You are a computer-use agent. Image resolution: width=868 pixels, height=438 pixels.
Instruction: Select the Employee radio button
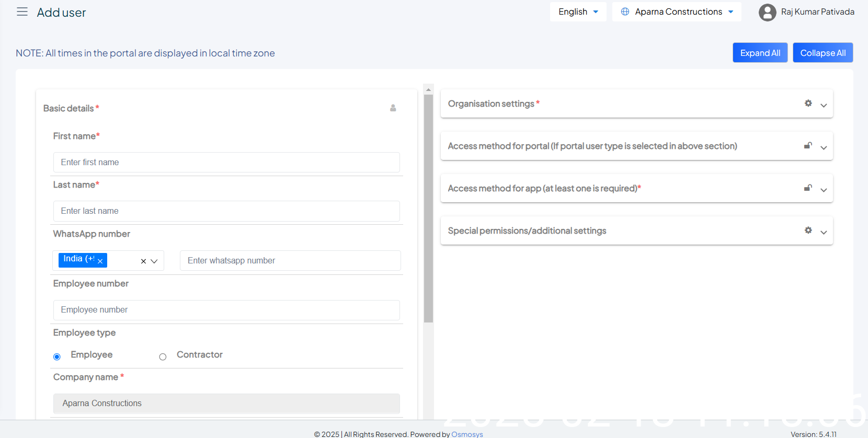coord(57,357)
